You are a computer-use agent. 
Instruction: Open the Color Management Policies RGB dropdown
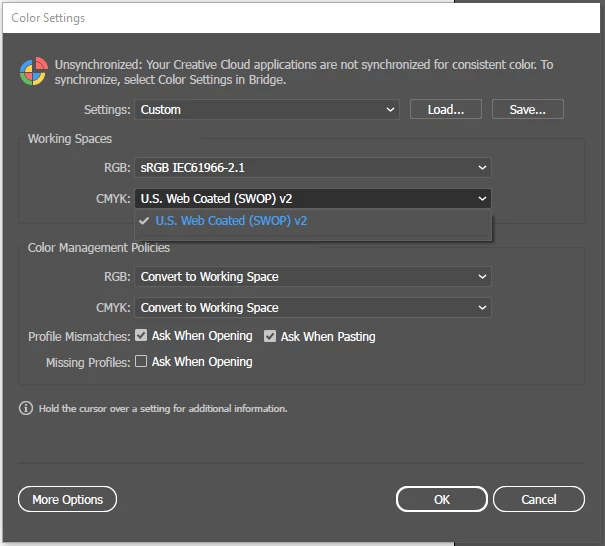coord(313,277)
